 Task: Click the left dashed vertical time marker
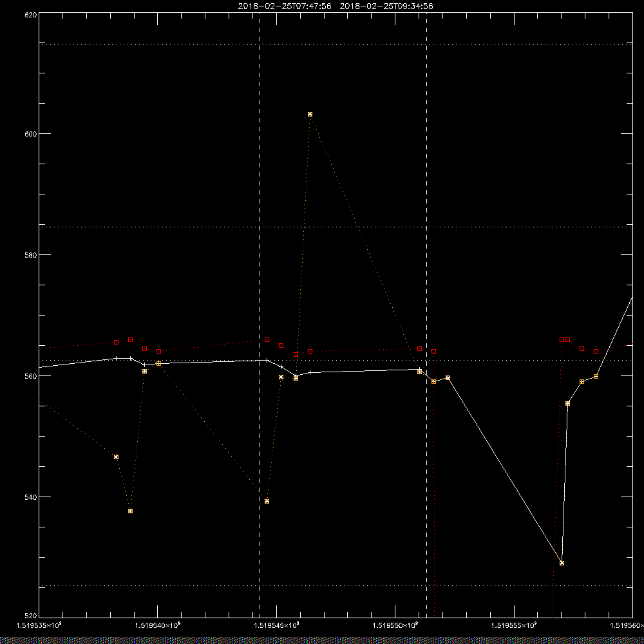coord(260,316)
